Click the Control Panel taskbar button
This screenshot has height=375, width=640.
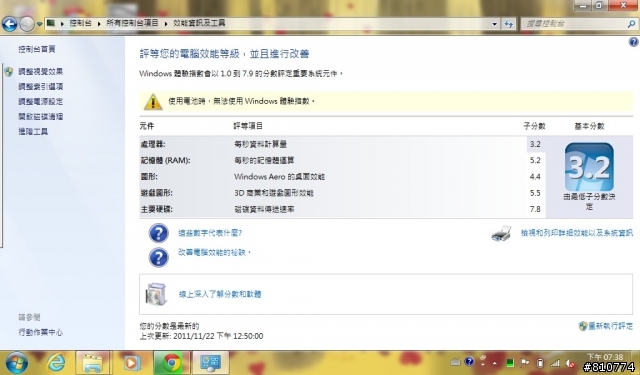(x=211, y=363)
